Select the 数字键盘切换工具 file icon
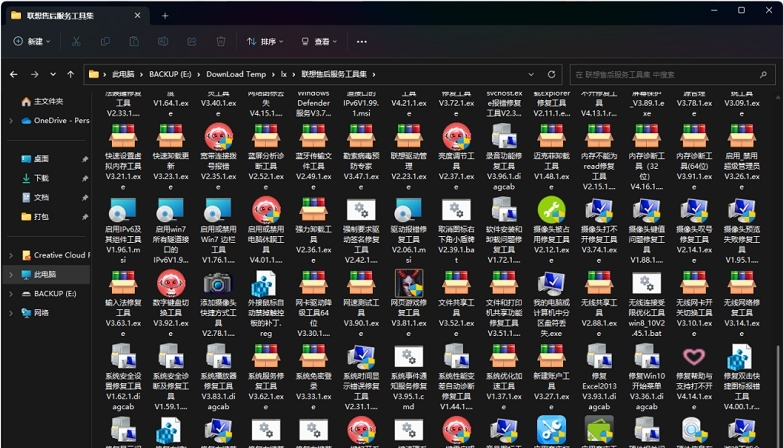Screen dimensions: 783x448 tap(169, 283)
